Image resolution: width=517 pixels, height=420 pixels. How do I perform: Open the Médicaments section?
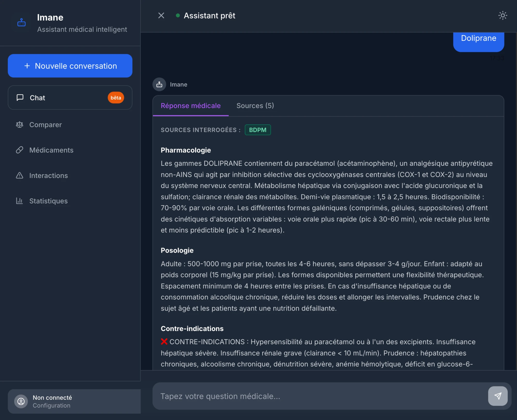click(x=70, y=150)
